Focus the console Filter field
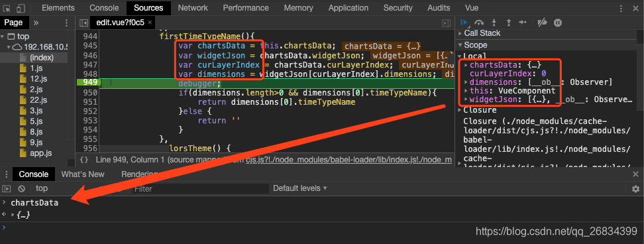This screenshot has height=244, width=644. 201,188
